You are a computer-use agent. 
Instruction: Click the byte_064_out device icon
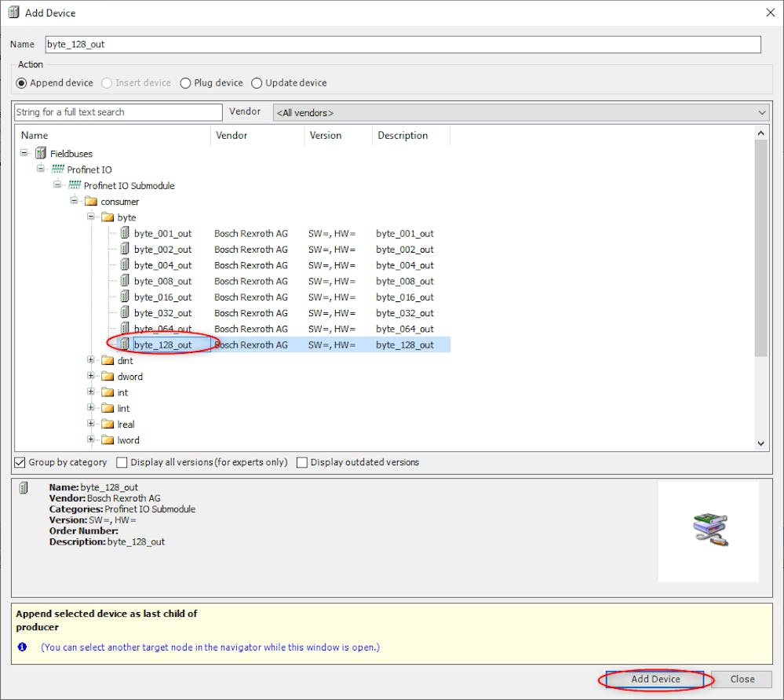(125, 328)
